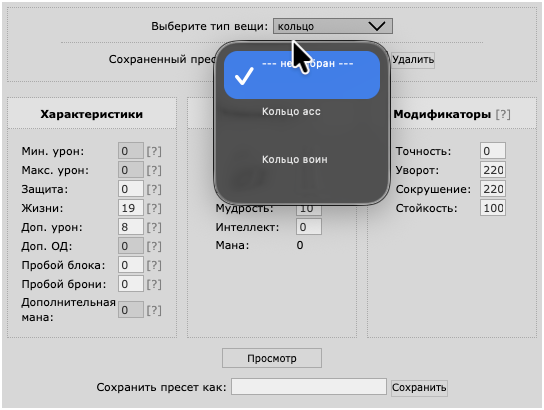Viewport: 544px width, 410px height.
Task: Click the Жизни value field showing 19
Action: [x=130, y=208]
